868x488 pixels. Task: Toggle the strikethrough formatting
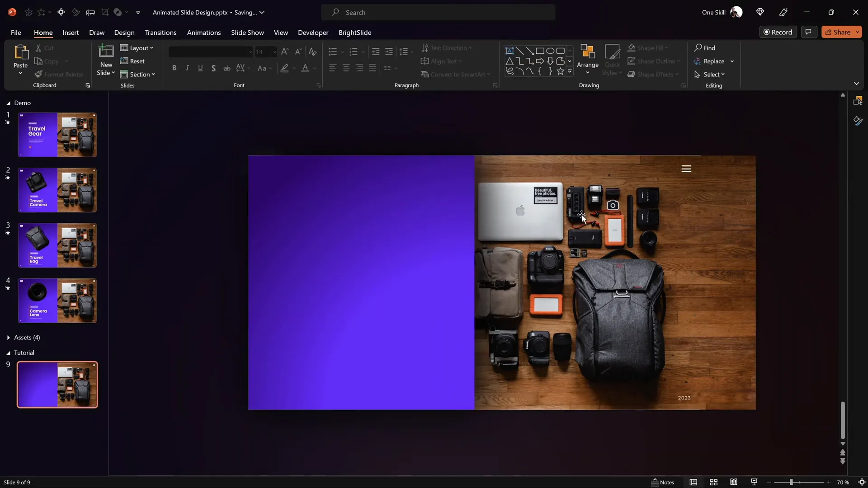point(227,68)
